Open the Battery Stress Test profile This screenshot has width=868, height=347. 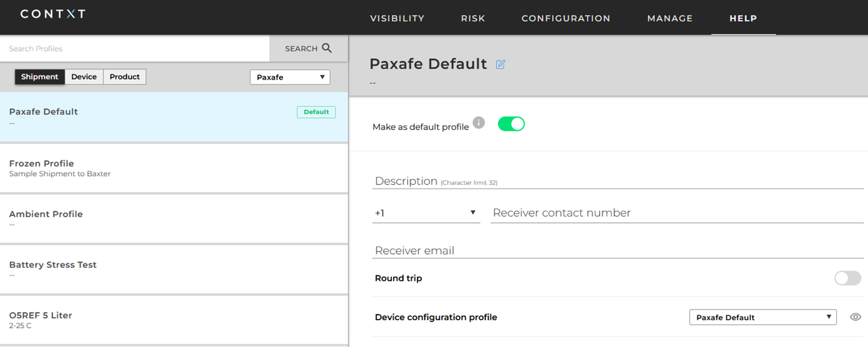174,269
